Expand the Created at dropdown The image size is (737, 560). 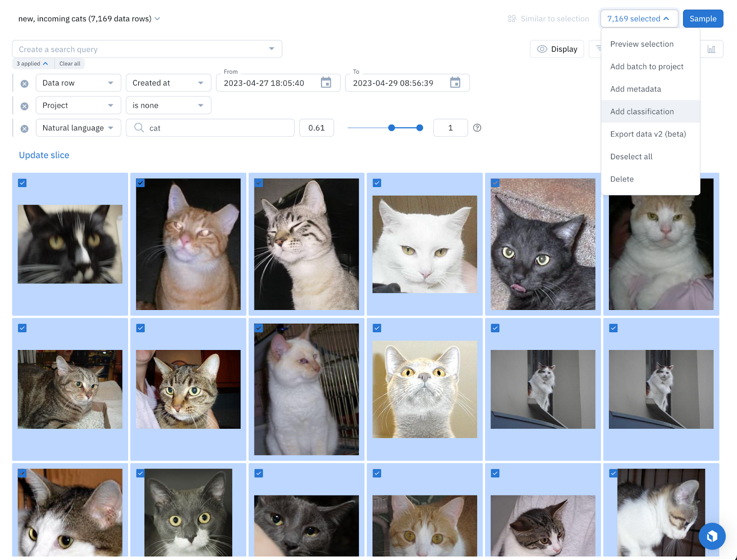click(x=168, y=83)
